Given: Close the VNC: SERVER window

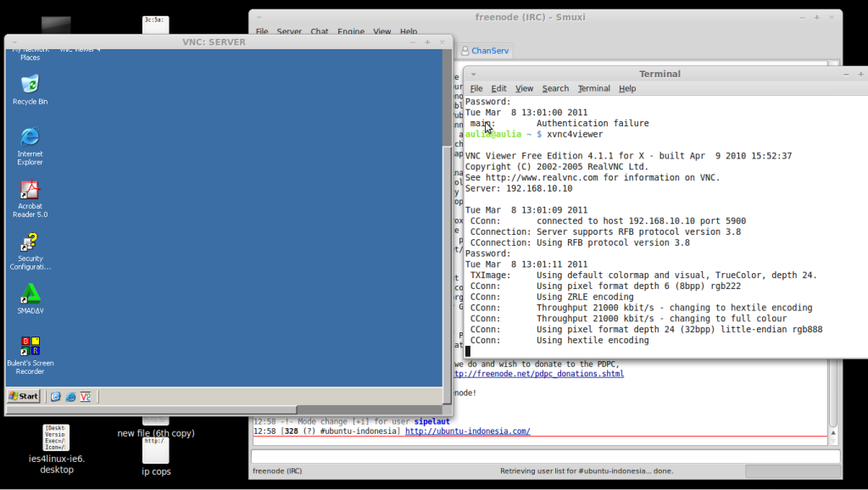Looking at the screenshot, I should coord(442,42).
